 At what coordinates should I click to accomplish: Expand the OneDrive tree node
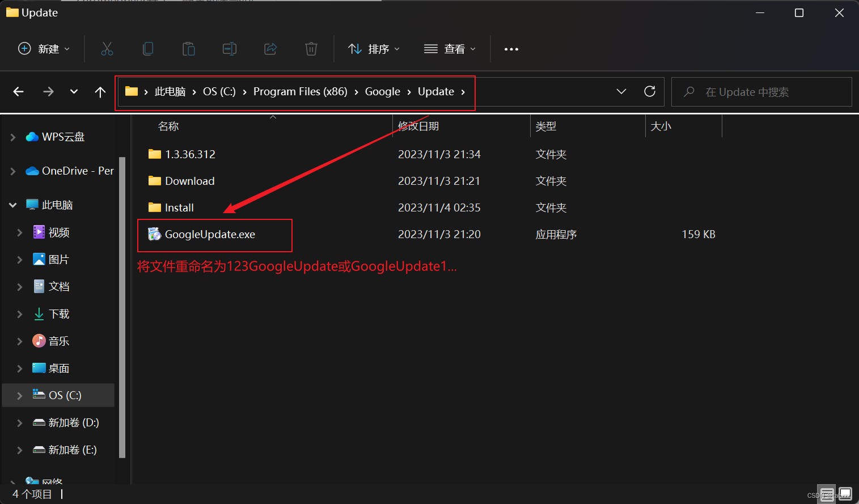(x=13, y=171)
